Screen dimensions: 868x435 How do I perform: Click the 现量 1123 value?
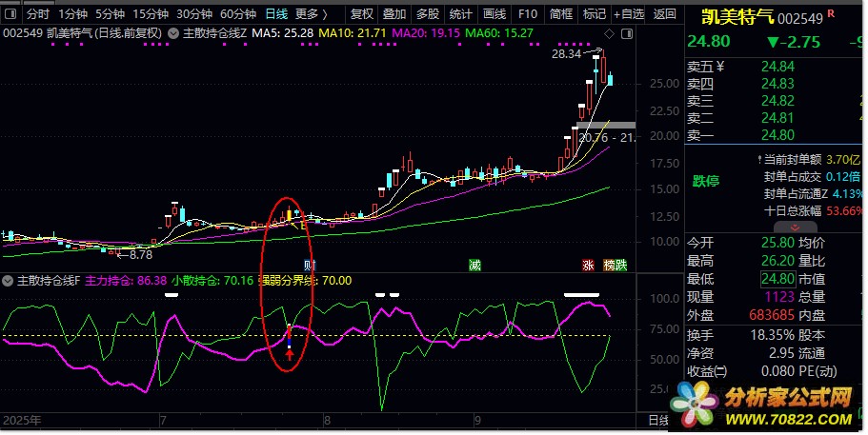pyautogui.click(x=779, y=297)
